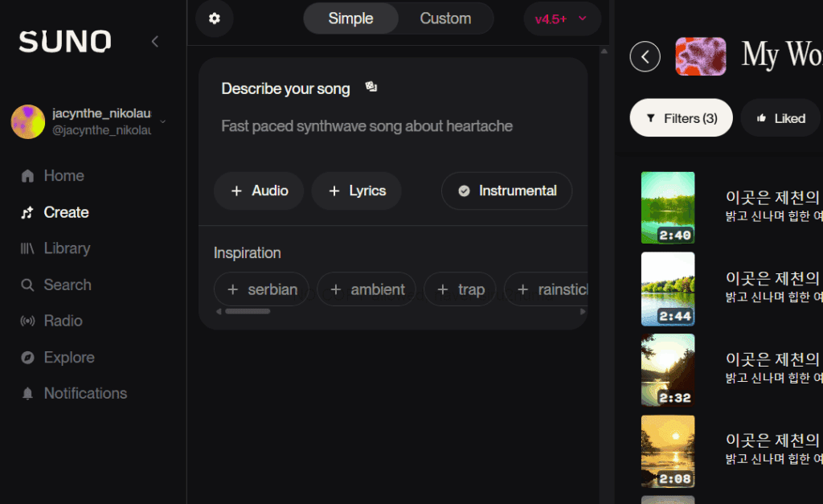The image size is (823, 504).
Task: Click the settings gear icon
Action: tap(214, 18)
